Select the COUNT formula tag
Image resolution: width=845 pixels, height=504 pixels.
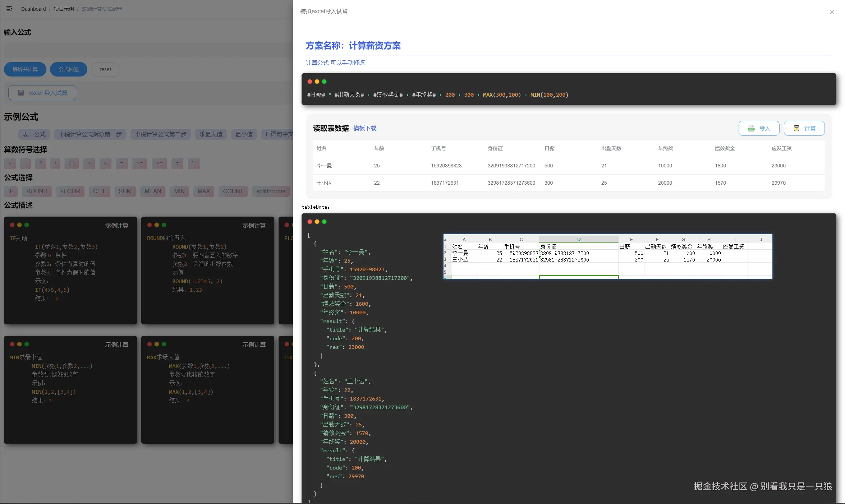233,191
